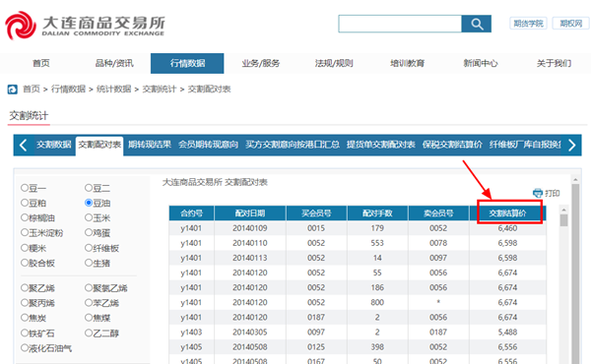The image size is (591, 364).
Task: Click 交割结算价 column header
Action: coord(507,213)
